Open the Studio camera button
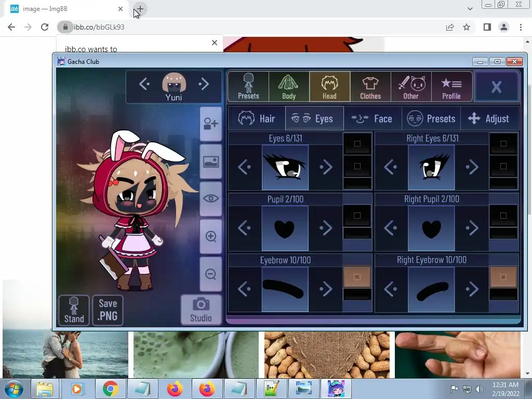This screenshot has height=399, width=532. (201, 310)
